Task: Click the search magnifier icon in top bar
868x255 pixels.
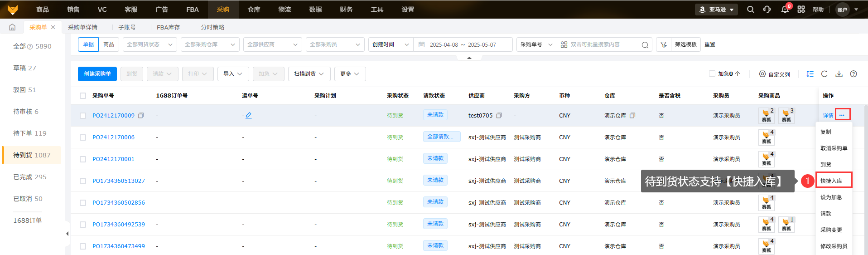Action: (x=750, y=10)
